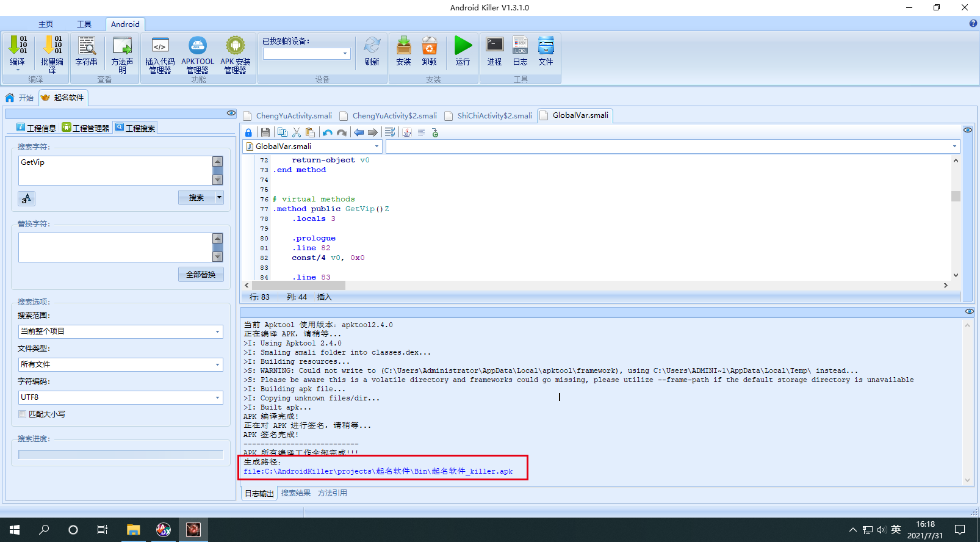The width and height of the screenshot is (980, 542).
Task: Click the Java coffee cup icon
Action: pos(407,132)
